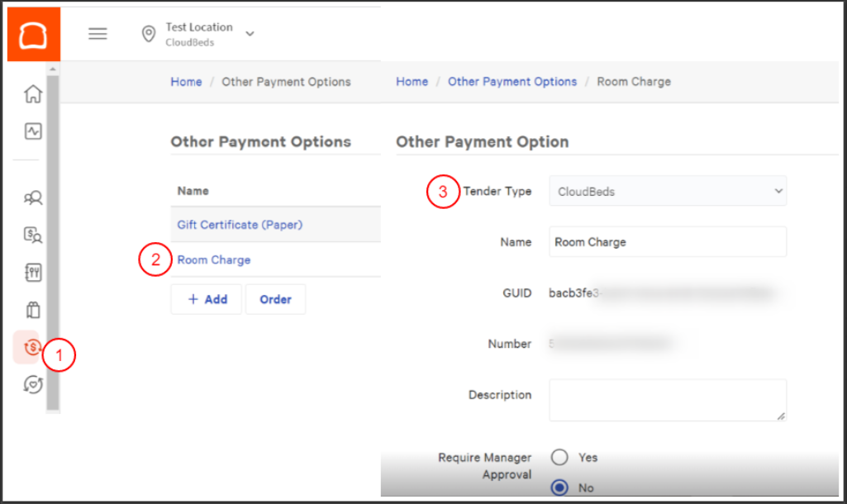Click the Home icon in sidebar

pyautogui.click(x=33, y=93)
